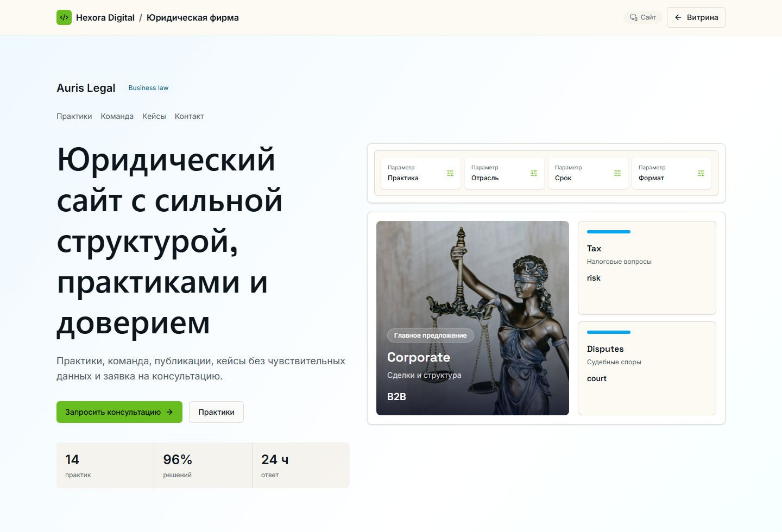Screen dimensions: 782x532
Task: Click the Витрина button in header
Action: [696, 17]
